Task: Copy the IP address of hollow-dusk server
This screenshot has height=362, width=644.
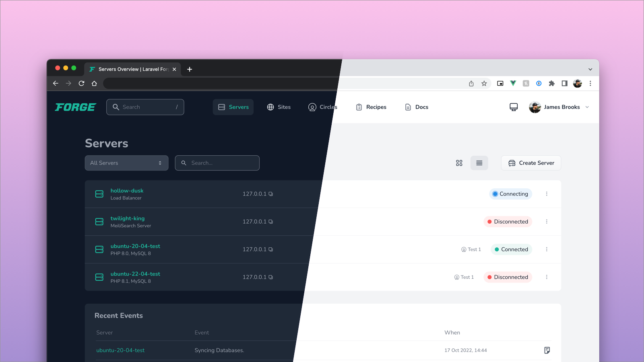Action: pos(270,194)
